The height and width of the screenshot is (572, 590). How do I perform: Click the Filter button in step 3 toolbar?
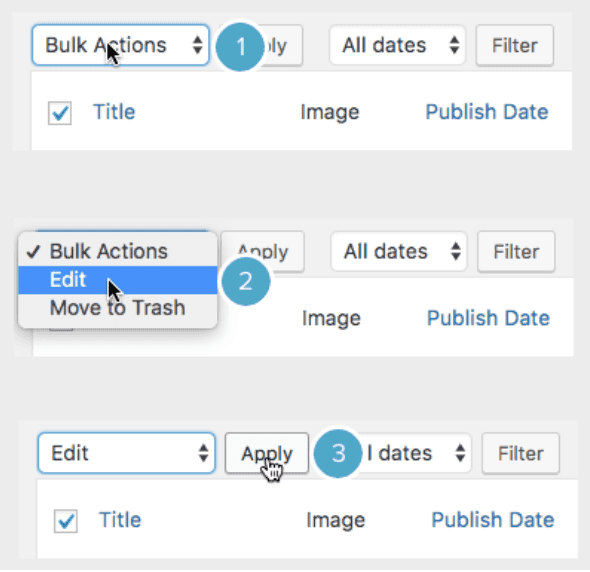point(521,453)
